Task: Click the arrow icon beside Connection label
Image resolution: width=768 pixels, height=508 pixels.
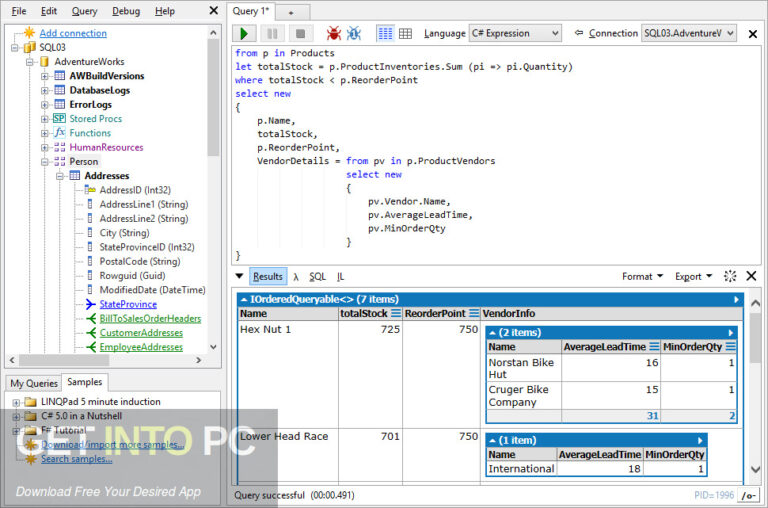Action: 579,33
